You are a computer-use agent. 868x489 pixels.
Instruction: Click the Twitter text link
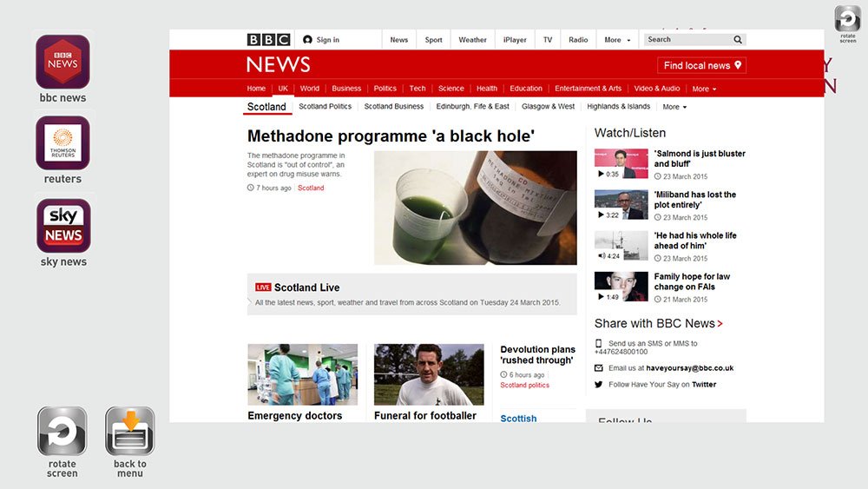[704, 384]
